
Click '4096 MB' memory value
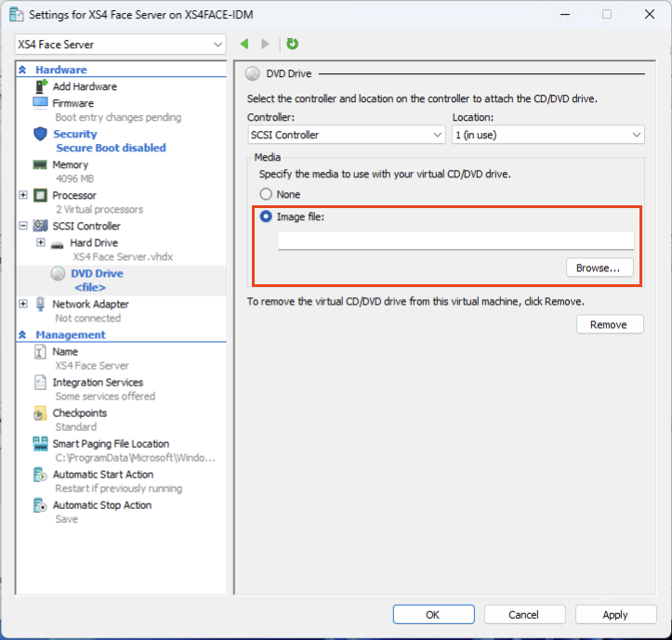point(74,178)
